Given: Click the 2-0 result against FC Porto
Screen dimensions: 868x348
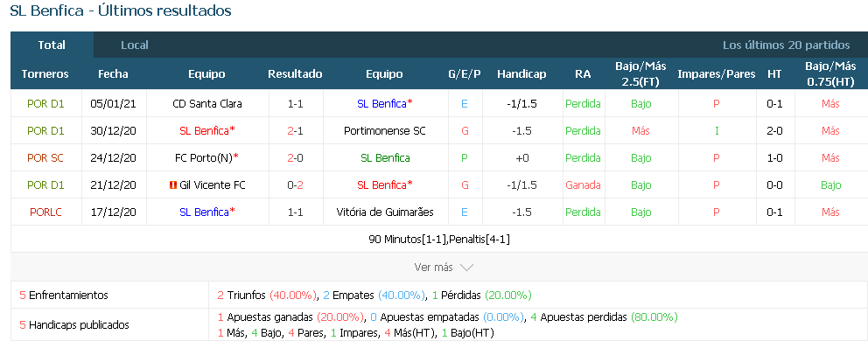Looking at the screenshot, I should pyautogui.click(x=295, y=157).
